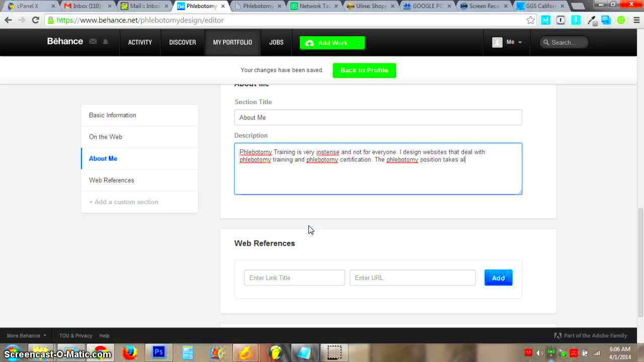The image size is (644, 362).
Task: Bookmark this page with the star icon
Action: pyautogui.click(x=531, y=20)
